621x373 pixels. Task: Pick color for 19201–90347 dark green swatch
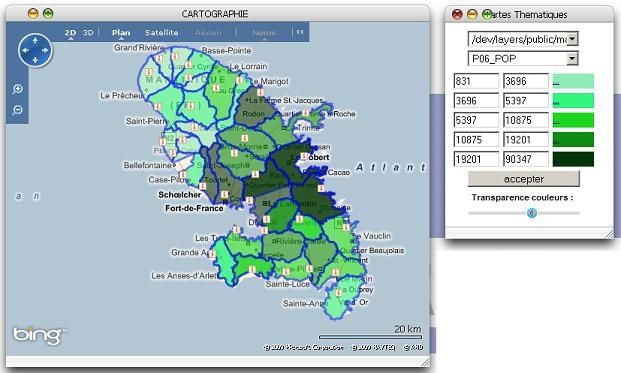click(573, 159)
